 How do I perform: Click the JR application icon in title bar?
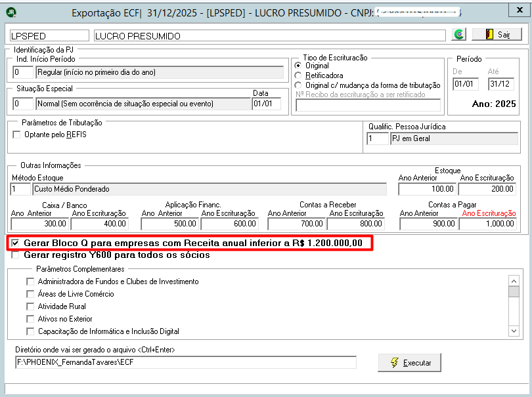click(x=11, y=12)
